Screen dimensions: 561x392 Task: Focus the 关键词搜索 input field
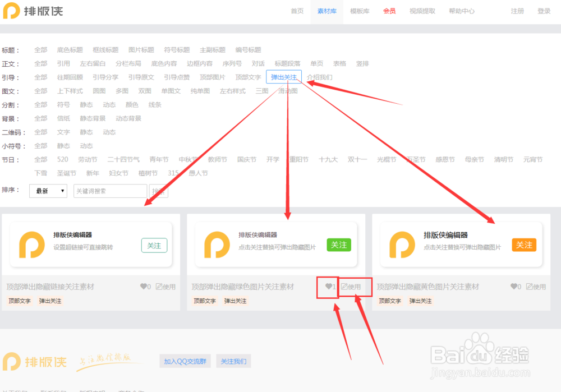point(110,191)
